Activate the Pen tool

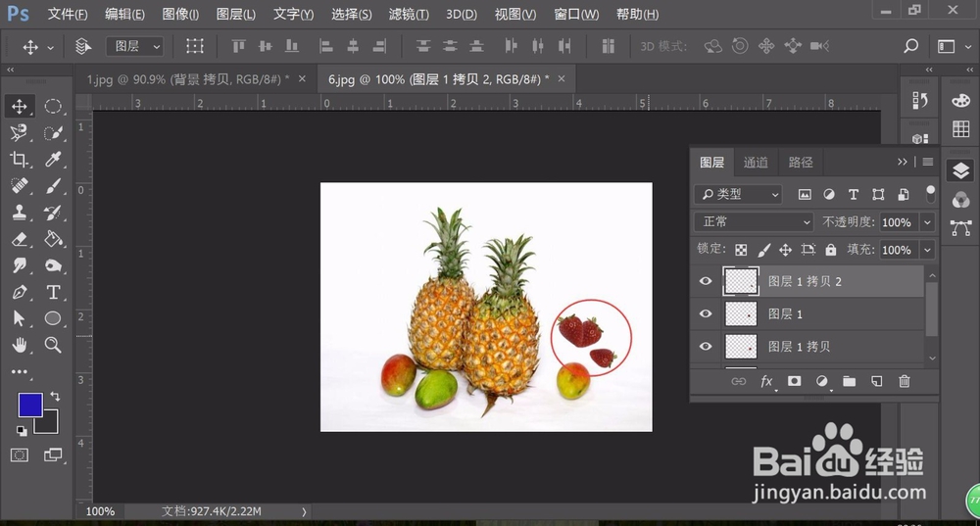tap(20, 292)
